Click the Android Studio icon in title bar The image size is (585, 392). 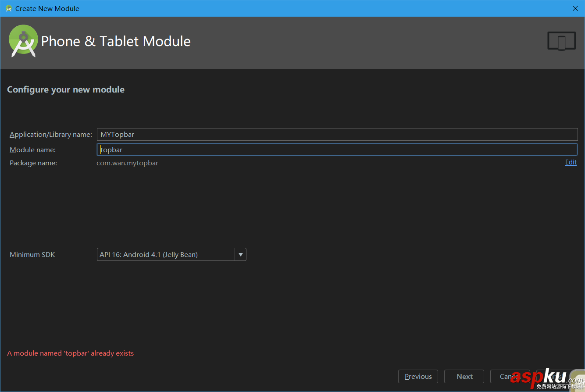[8, 8]
